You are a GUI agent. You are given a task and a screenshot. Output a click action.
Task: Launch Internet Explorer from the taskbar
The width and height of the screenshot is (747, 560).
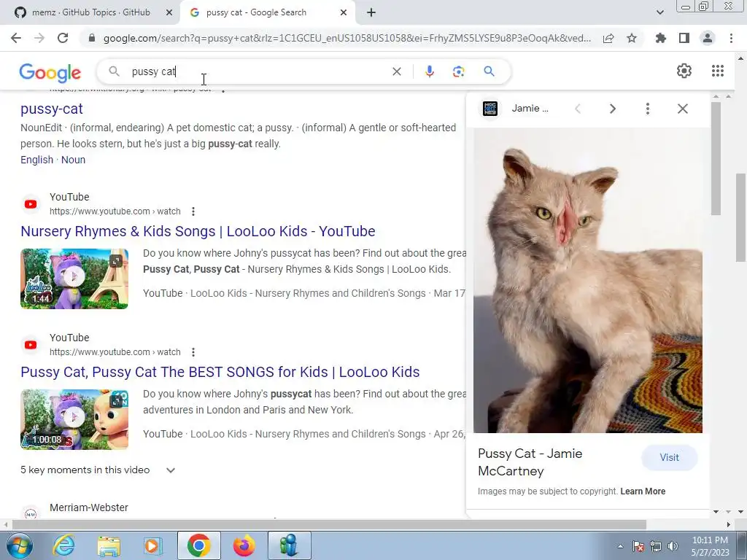(x=64, y=545)
